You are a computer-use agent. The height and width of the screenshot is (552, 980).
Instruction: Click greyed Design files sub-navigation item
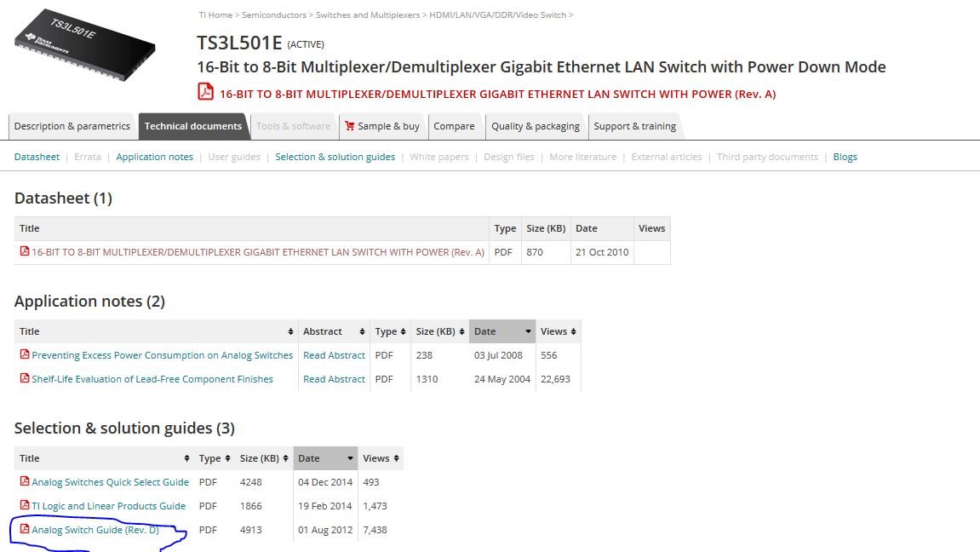coord(509,157)
